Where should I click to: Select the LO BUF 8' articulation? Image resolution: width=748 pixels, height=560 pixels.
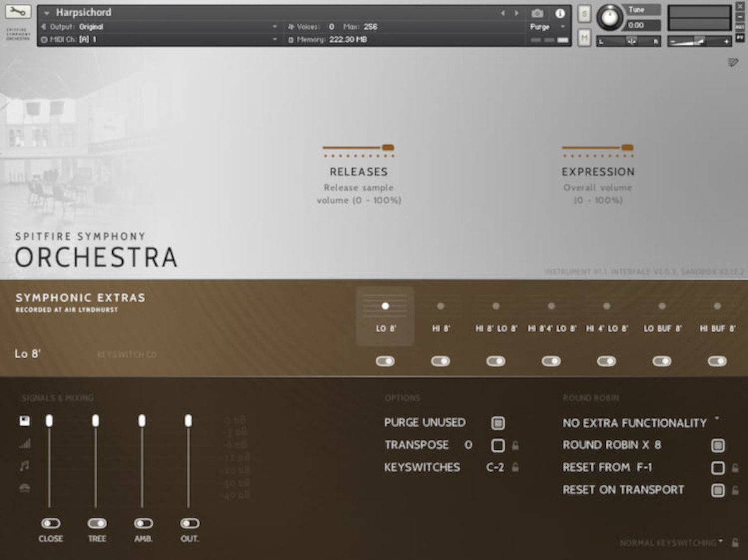[x=662, y=316]
